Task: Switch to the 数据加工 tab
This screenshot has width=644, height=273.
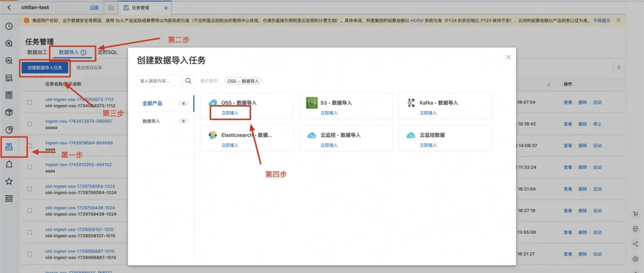Action: click(37, 52)
